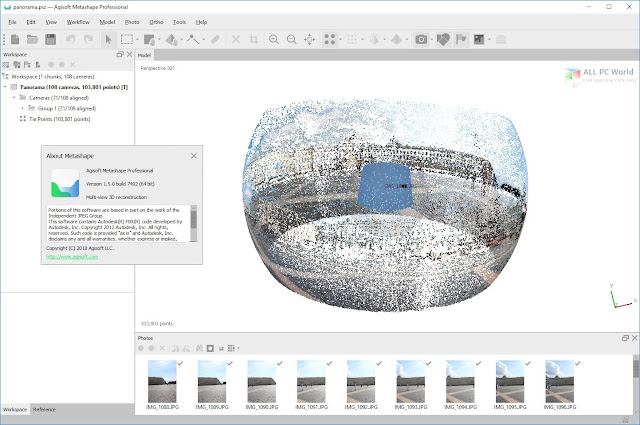Open the Model menu
This screenshot has height=425, width=640.
point(107,22)
